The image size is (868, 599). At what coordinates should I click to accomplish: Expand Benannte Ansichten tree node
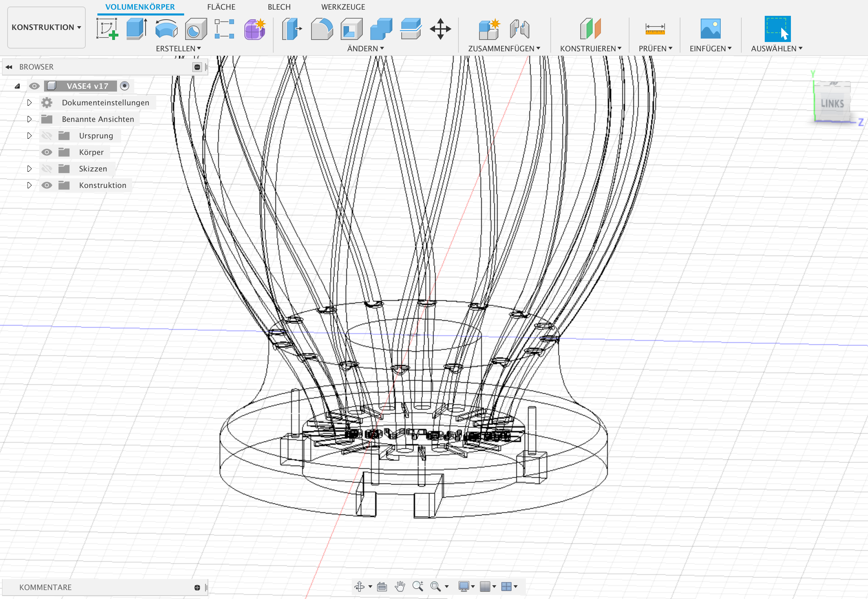click(29, 119)
